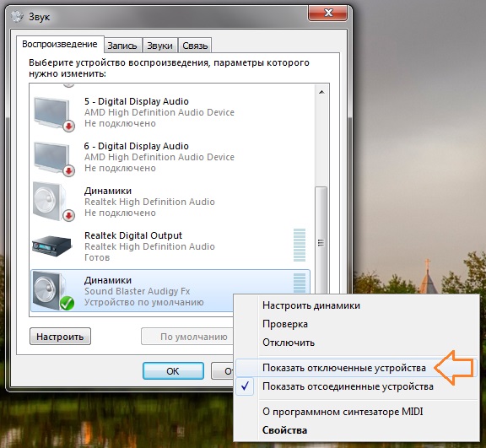The height and width of the screenshot is (448, 486).
Task: Click the 6 - Digital Display Audio monitor icon
Action: [x=54, y=159]
